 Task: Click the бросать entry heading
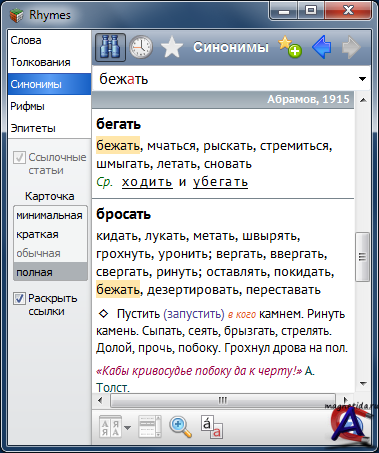(123, 214)
